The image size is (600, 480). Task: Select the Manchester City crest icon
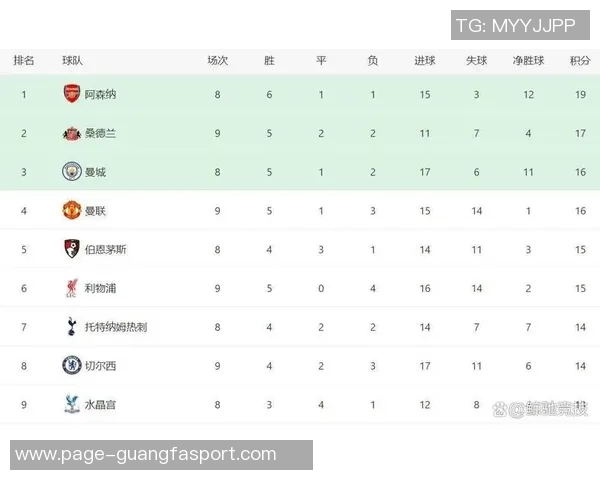(71, 171)
